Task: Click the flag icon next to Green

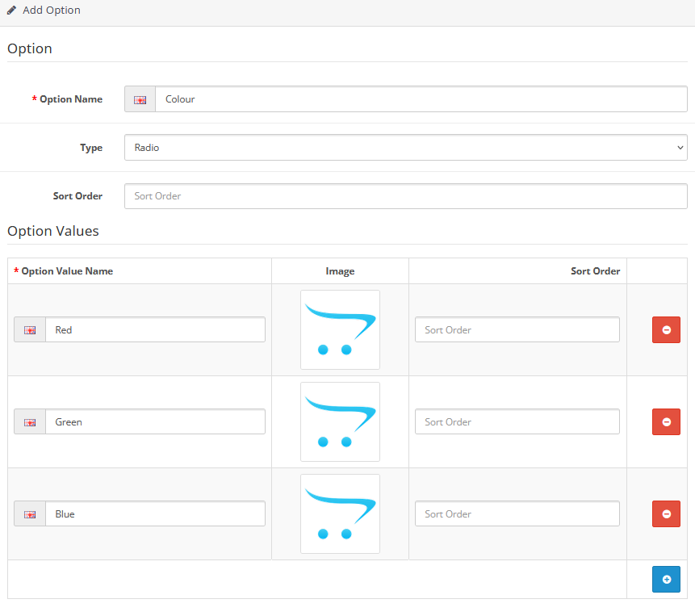Action: tap(30, 421)
